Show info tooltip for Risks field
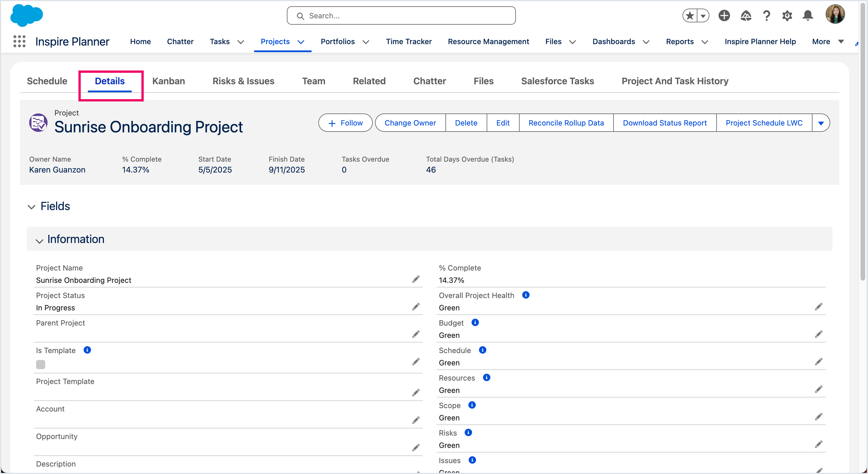Screen dimensions: 868x474 click(468, 432)
